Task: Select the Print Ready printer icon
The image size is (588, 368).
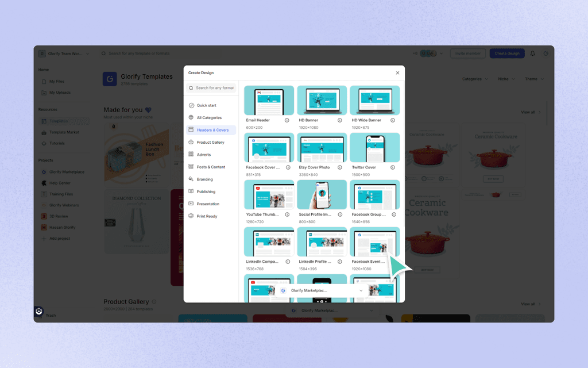Action: point(192,216)
